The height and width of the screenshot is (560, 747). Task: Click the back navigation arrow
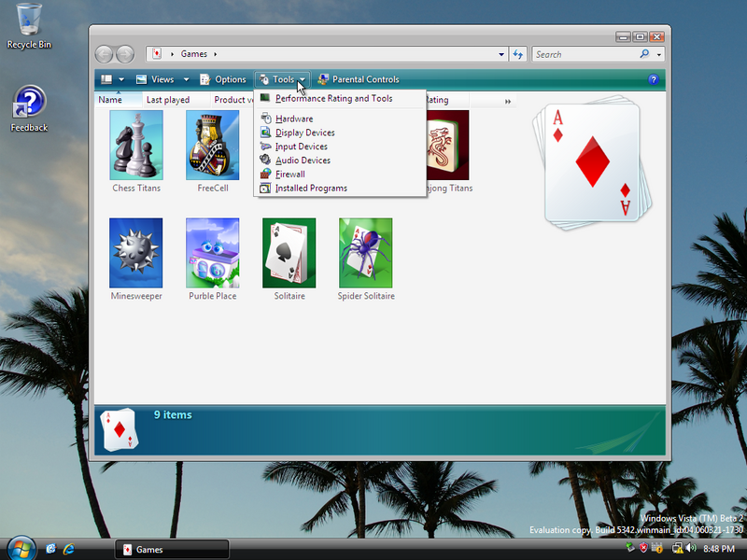point(104,54)
